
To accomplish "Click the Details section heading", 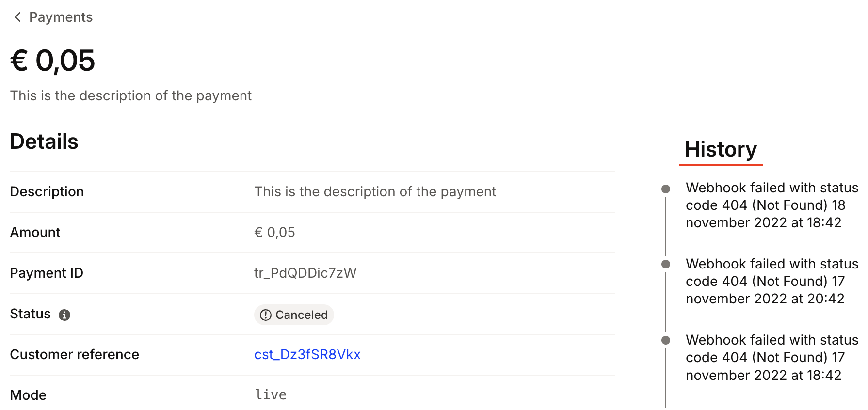I will point(44,142).
